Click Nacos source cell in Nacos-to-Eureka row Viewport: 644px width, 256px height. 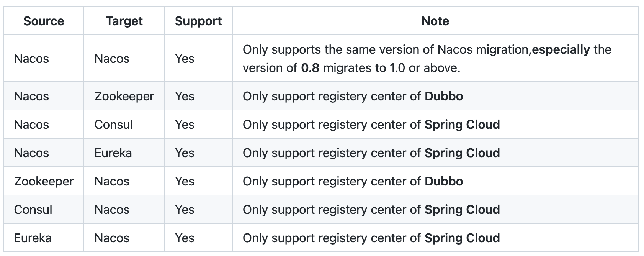[x=31, y=153]
